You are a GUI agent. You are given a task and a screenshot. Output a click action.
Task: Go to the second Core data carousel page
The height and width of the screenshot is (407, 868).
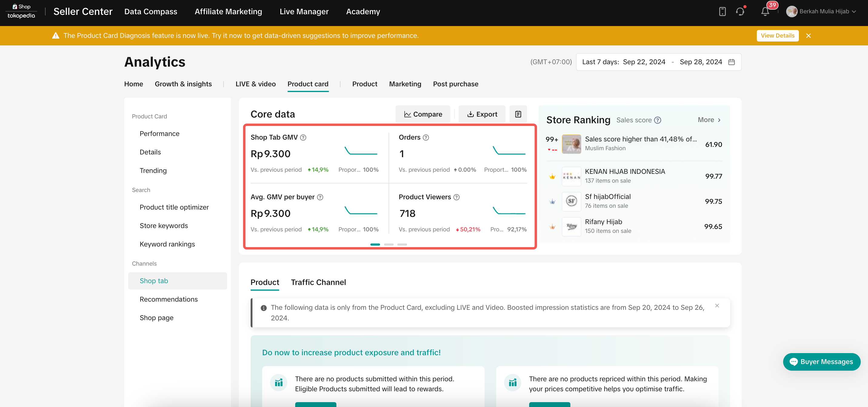pos(389,244)
